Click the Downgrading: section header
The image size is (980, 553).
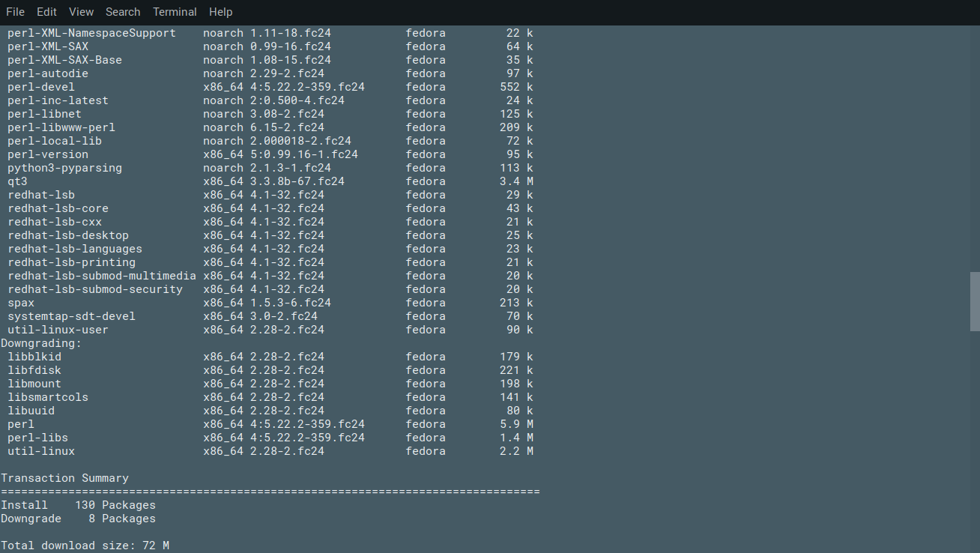click(41, 343)
